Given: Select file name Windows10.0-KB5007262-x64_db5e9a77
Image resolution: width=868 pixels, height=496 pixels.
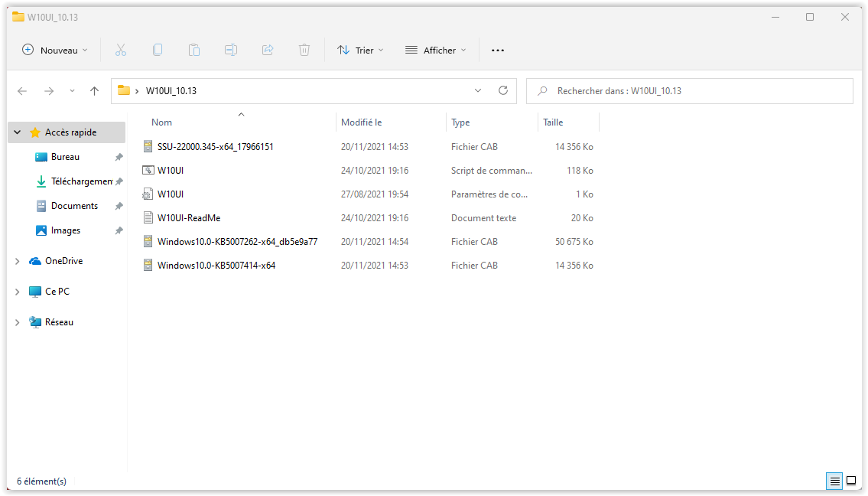Looking at the screenshot, I should pyautogui.click(x=238, y=242).
